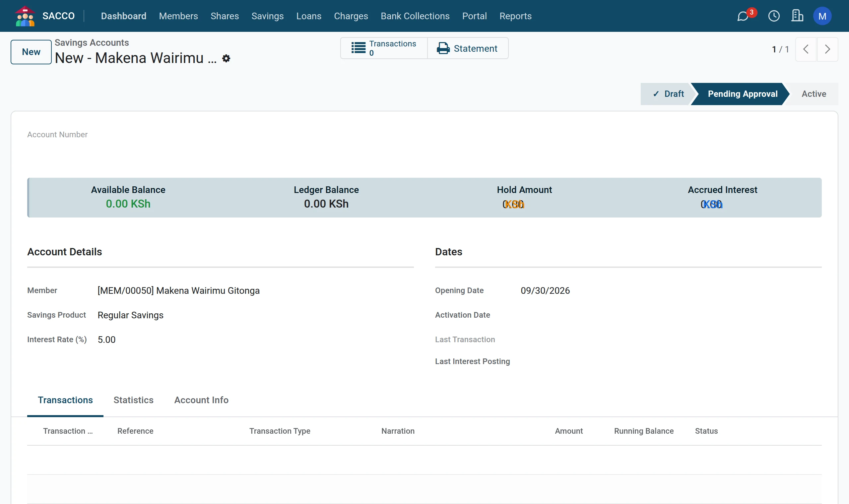
Task: Click the SACCO app logo icon
Action: tap(25, 16)
